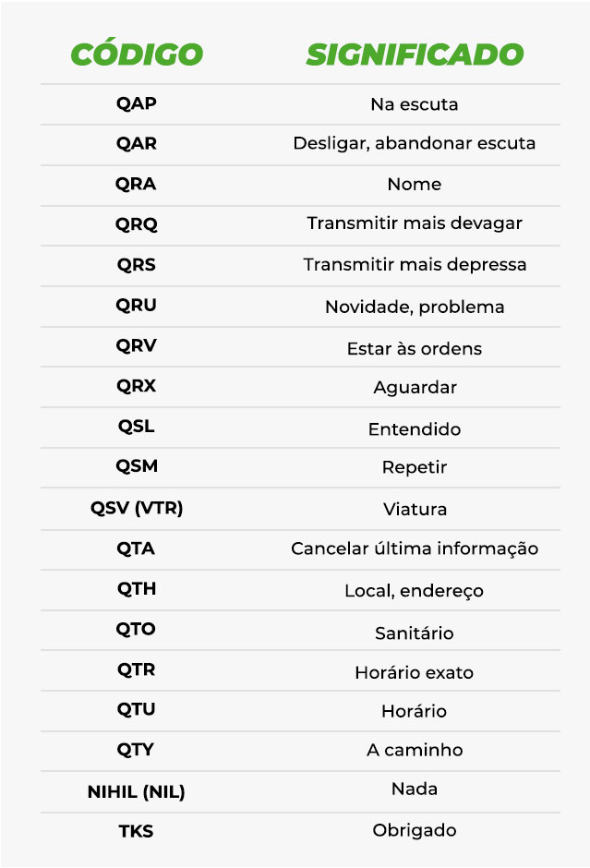Click 'Cancelar última informação' text
Screen dimensions: 590x868
coord(415,549)
